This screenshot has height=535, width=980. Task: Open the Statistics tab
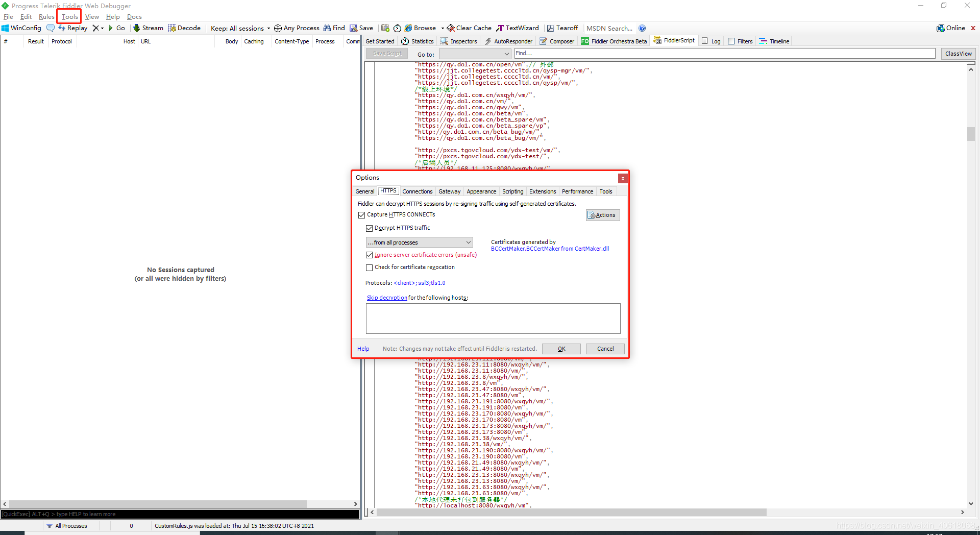pos(418,41)
